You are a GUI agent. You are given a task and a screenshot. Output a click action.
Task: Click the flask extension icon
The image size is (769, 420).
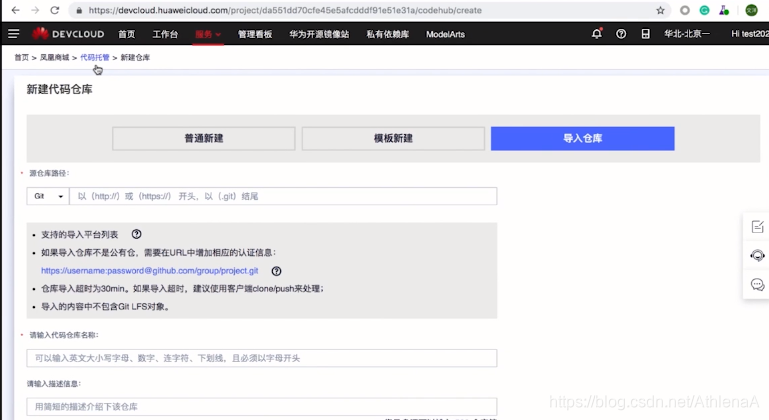[x=724, y=10]
